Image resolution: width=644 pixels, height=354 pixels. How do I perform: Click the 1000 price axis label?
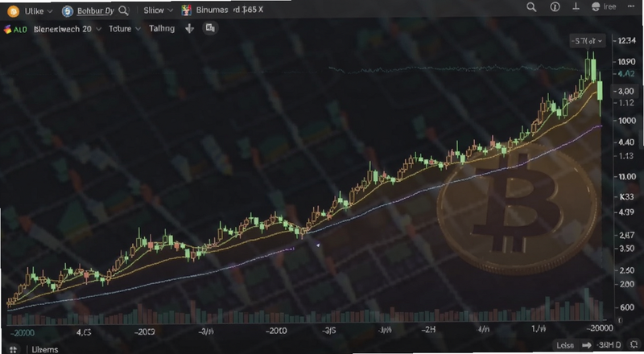pyautogui.click(x=626, y=121)
